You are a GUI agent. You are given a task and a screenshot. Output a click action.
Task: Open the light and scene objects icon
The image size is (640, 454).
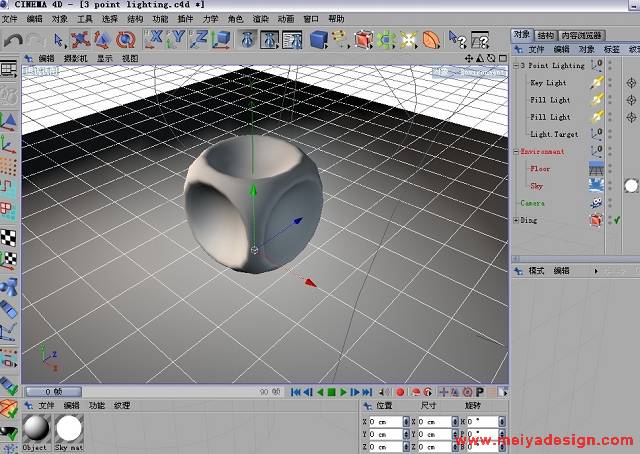pyautogui.click(x=408, y=40)
